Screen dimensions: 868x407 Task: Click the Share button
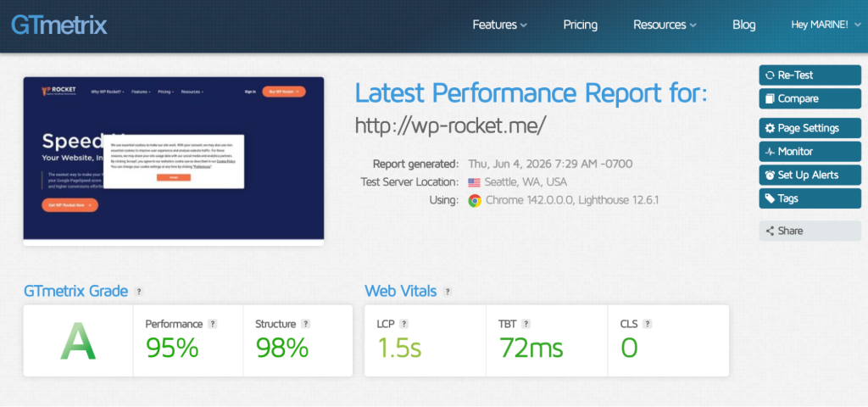pyautogui.click(x=810, y=231)
